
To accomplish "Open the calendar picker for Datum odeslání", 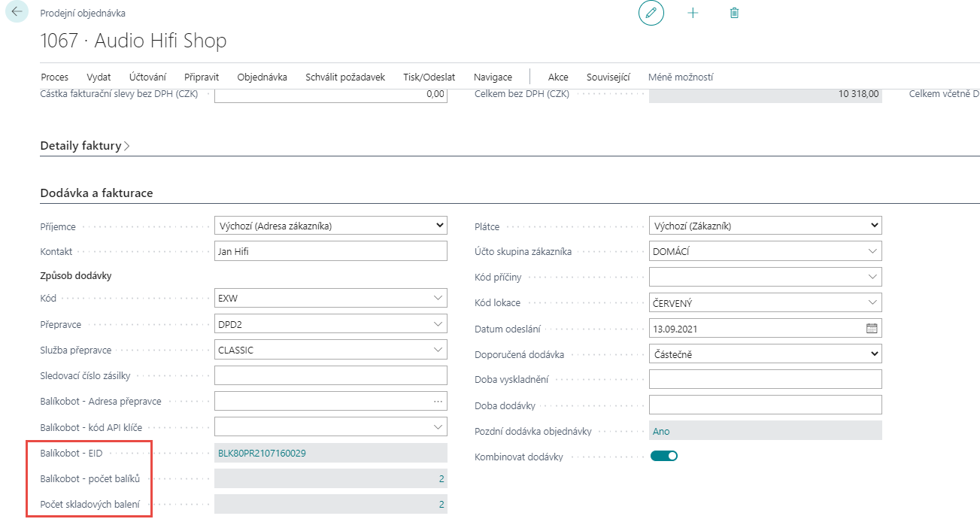I will [x=872, y=329].
